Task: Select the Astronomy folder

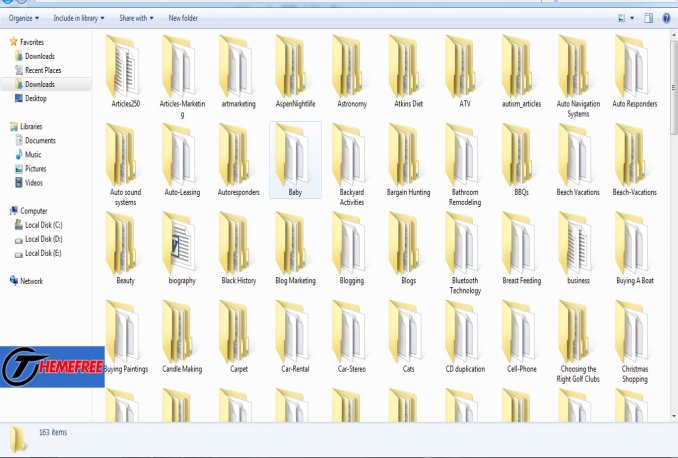Action: (352, 67)
